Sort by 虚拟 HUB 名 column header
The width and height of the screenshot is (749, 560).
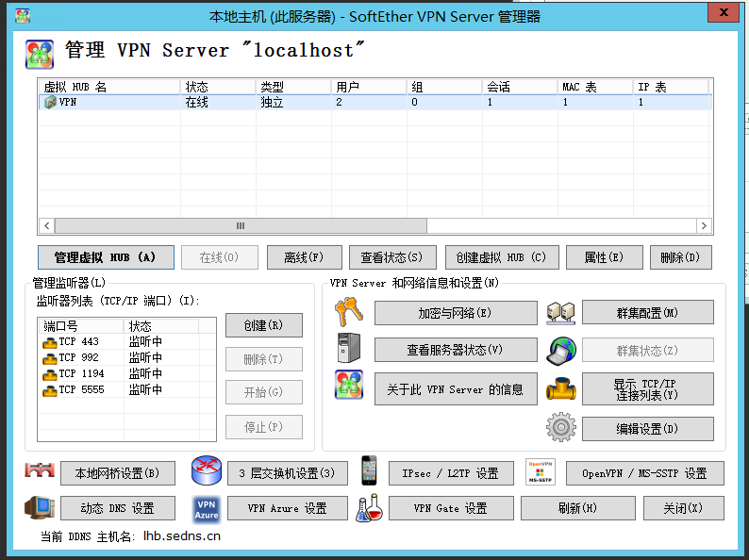(x=109, y=87)
